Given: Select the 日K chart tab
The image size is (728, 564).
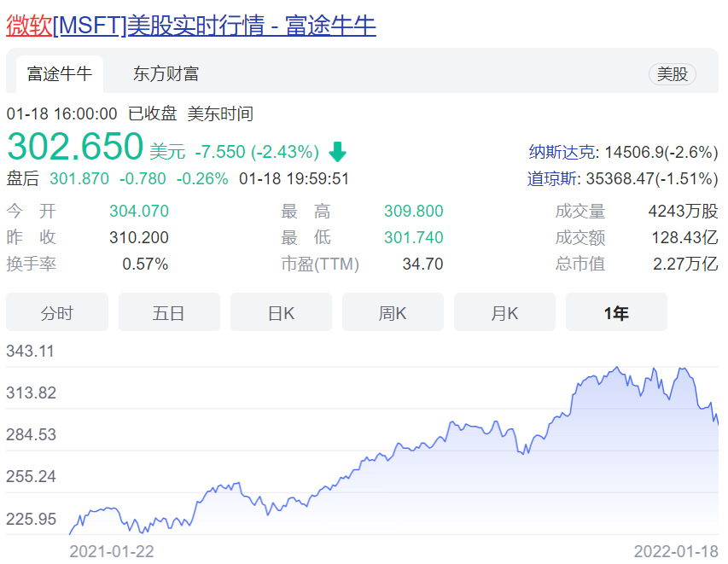Looking at the screenshot, I should 281,312.
